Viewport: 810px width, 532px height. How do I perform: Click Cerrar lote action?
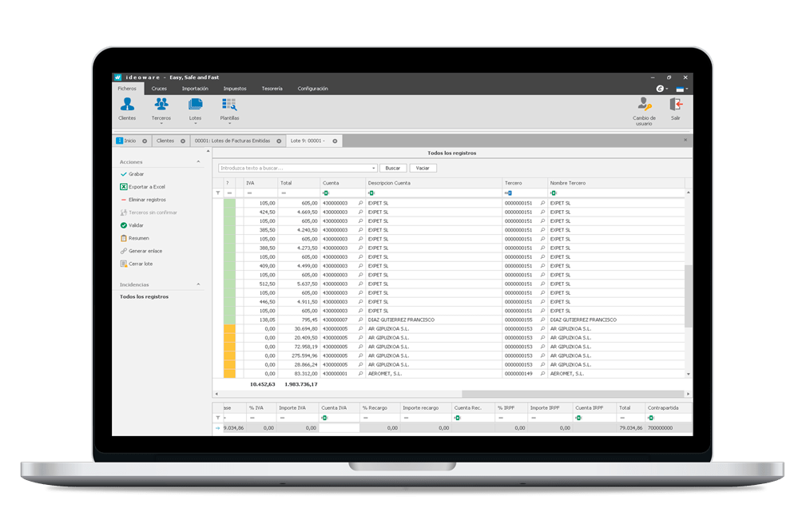[141, 264]
